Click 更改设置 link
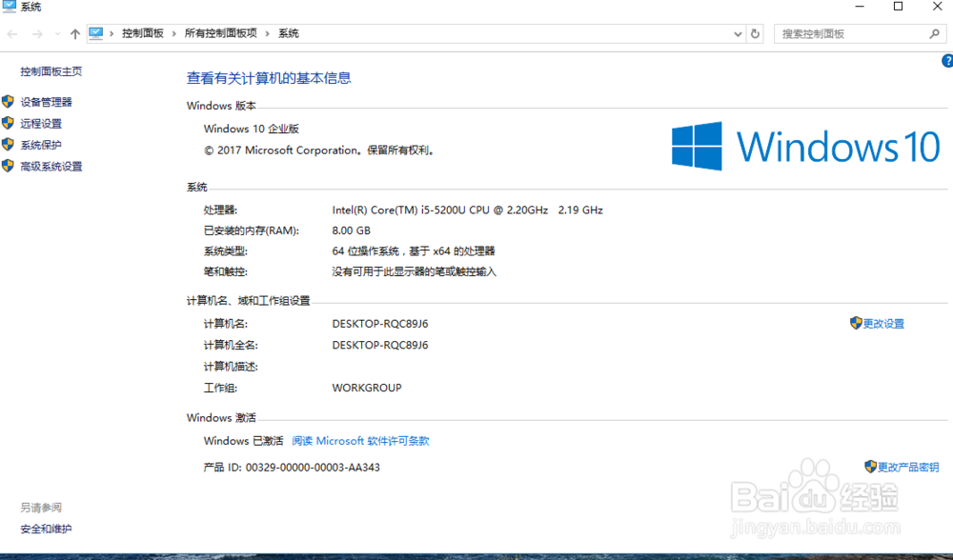The image size is (953, 560). 883,324
